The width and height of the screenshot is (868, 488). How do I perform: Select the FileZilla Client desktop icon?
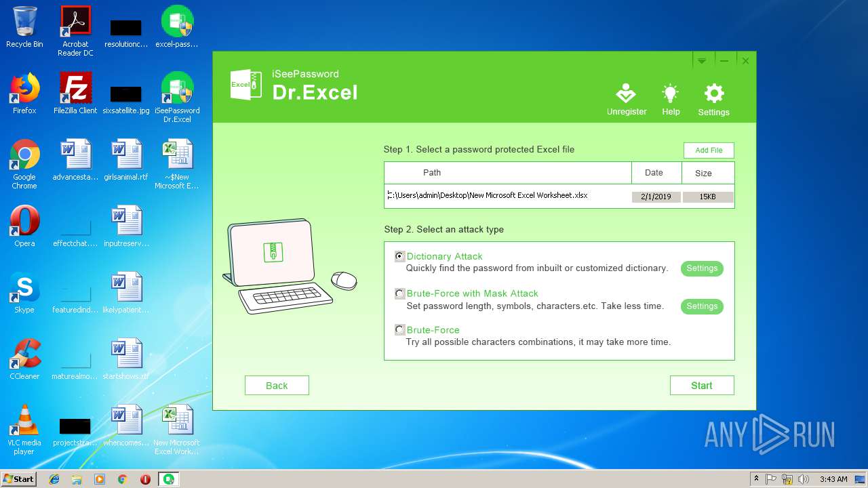(75, 94)
